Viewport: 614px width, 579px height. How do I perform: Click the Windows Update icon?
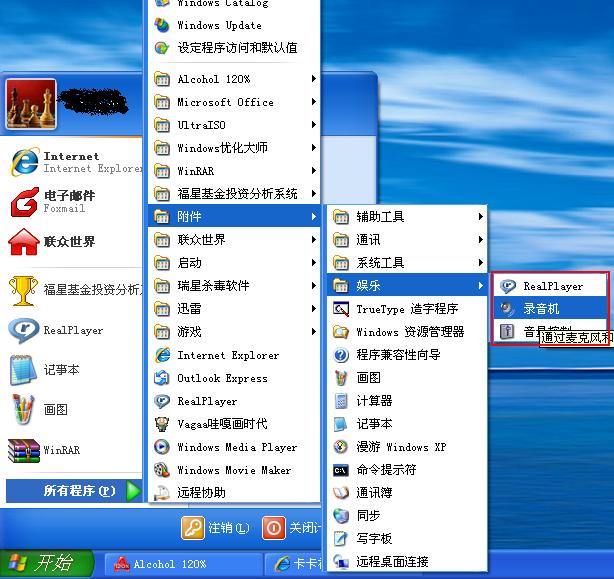[x=161, y=25]
